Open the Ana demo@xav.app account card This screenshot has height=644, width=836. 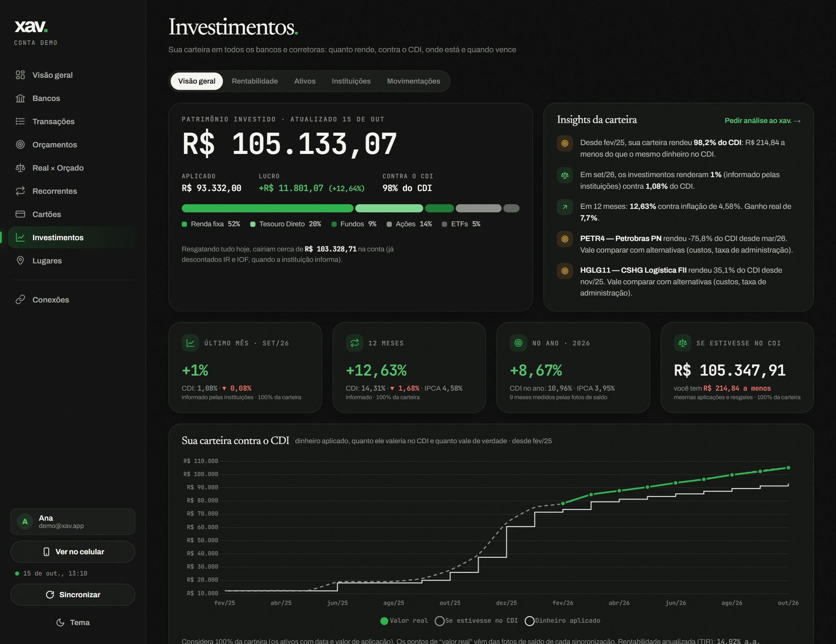[73, 521]
